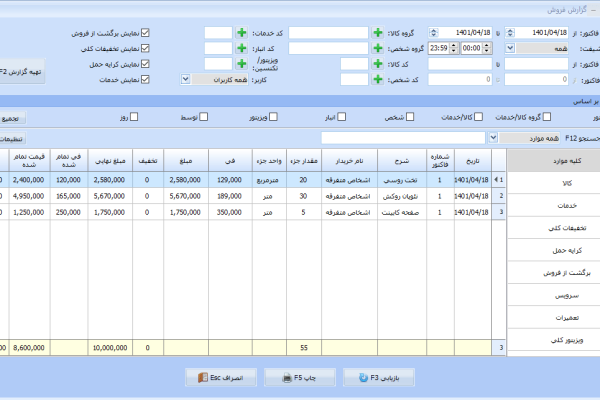Image resolution: width=600 pixels, height=400 pixels.
Task: Select the سرویس category tab
Action: [x=554, y=296]
